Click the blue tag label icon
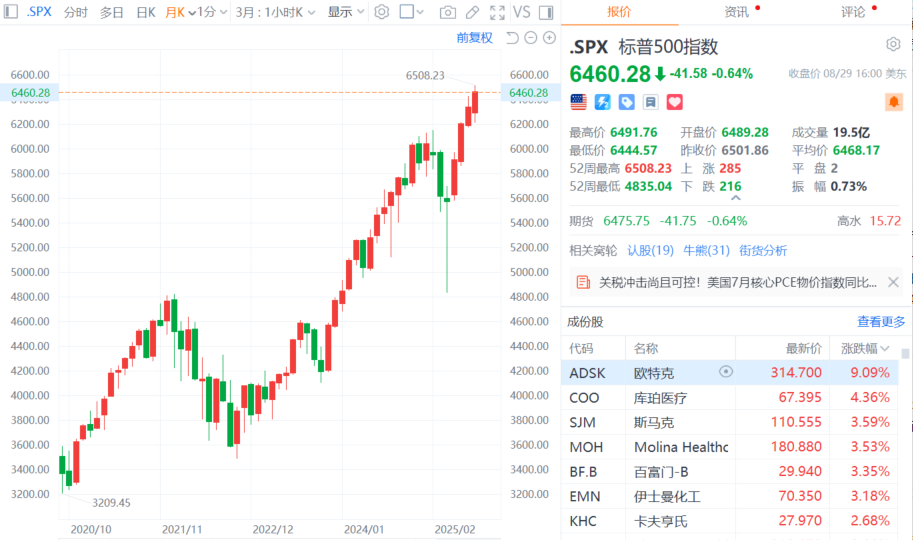 (627, 103)
